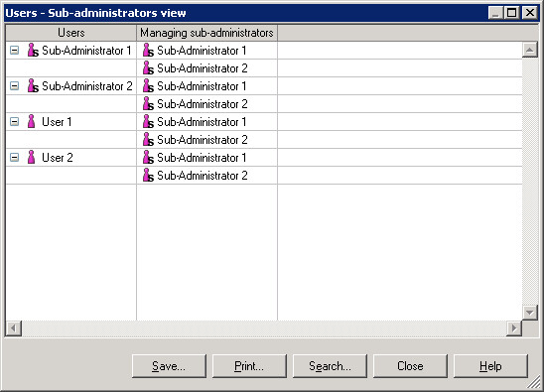Collapse the User 1 row
This screenshot has width=544, height=392.
[x=14, y=121]
